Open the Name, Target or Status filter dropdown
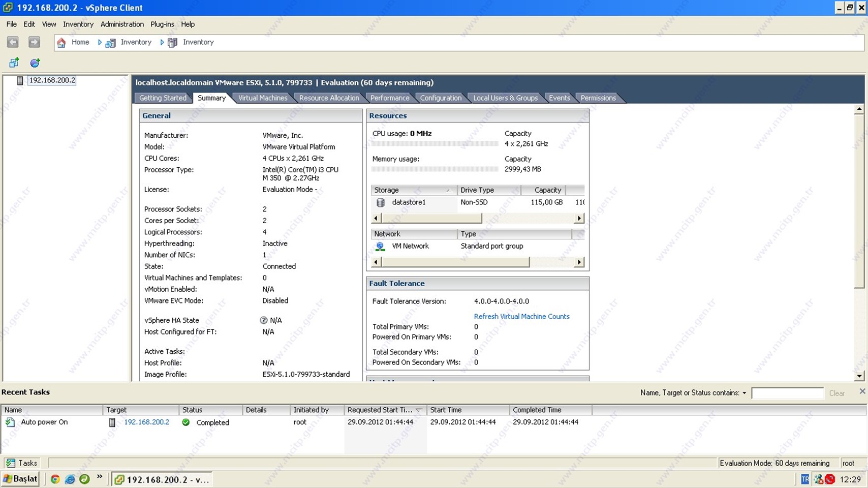 point(744,393)
